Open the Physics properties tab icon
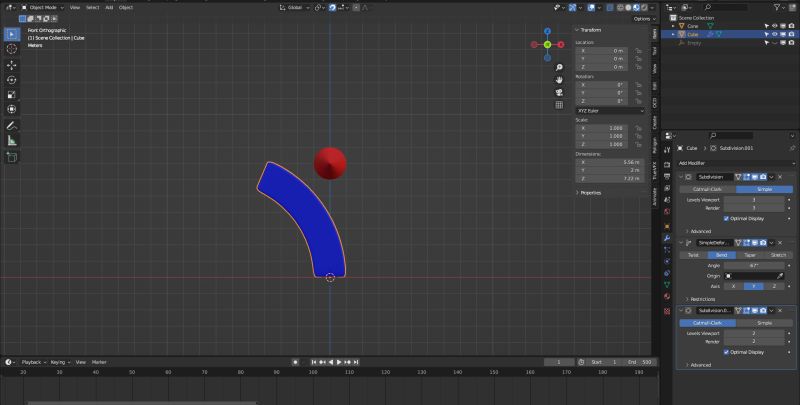 click(667, 261)
